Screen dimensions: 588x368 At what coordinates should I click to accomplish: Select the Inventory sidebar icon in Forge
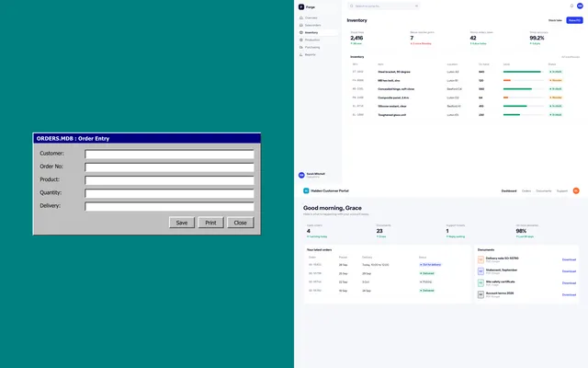click(x=301, y=33)
